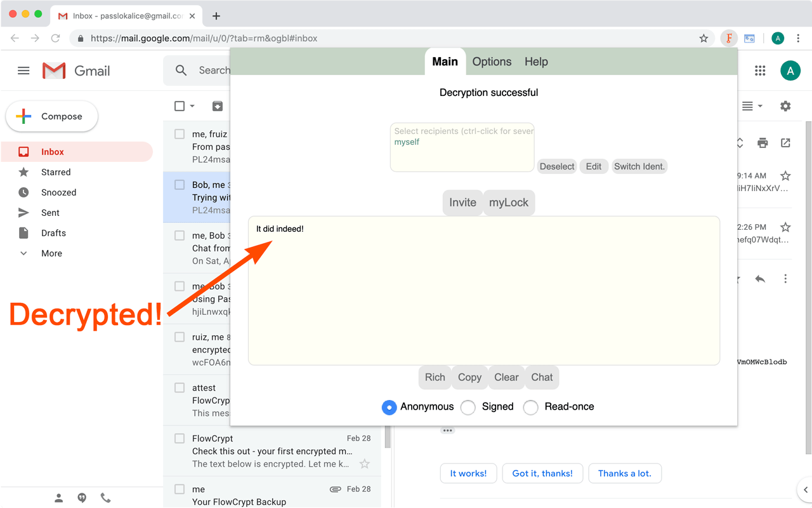
Task: Open the Google apps grid
Action: (760, 70)
